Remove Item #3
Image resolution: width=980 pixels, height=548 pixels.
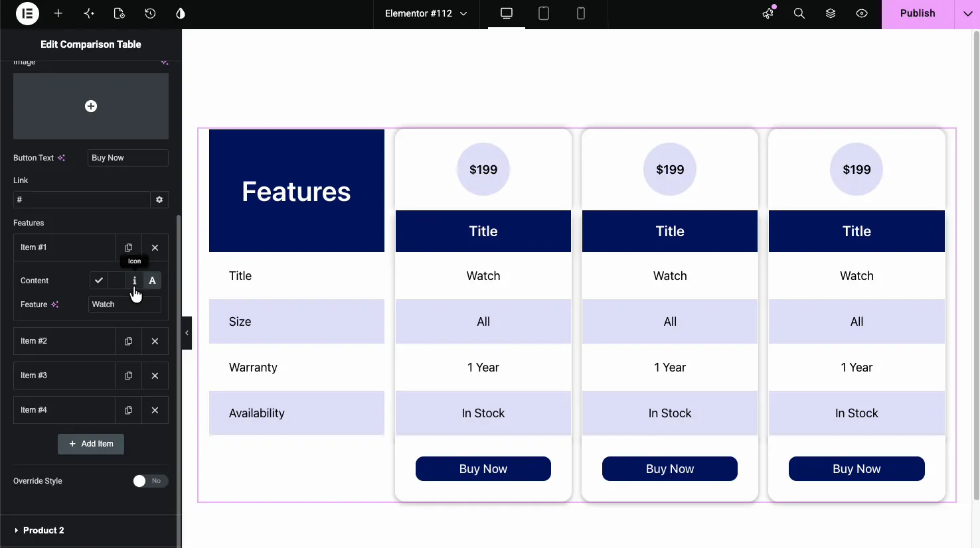click(155, 376)
